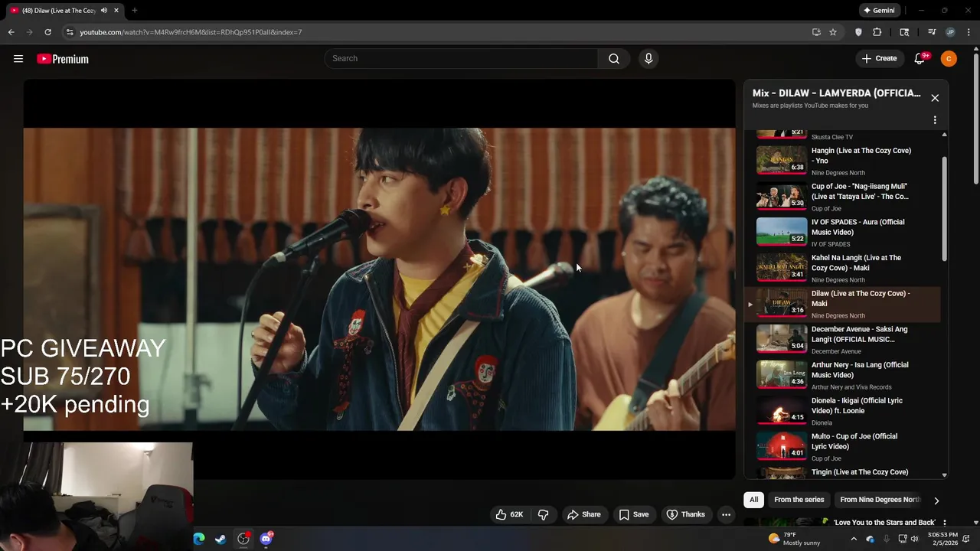This screenshot has width=980, height=551.
Task: Open weather widget showing 79°F
Action: (794, 539)
